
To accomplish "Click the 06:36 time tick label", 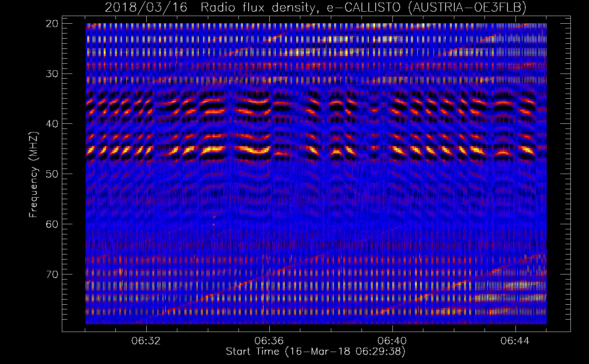I will (269, 341).
